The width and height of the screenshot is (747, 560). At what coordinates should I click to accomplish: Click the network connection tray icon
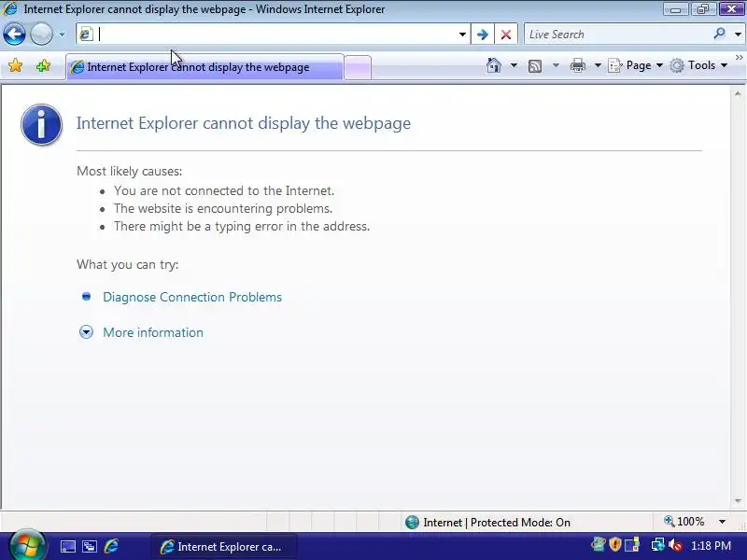(x=658, y=544)
